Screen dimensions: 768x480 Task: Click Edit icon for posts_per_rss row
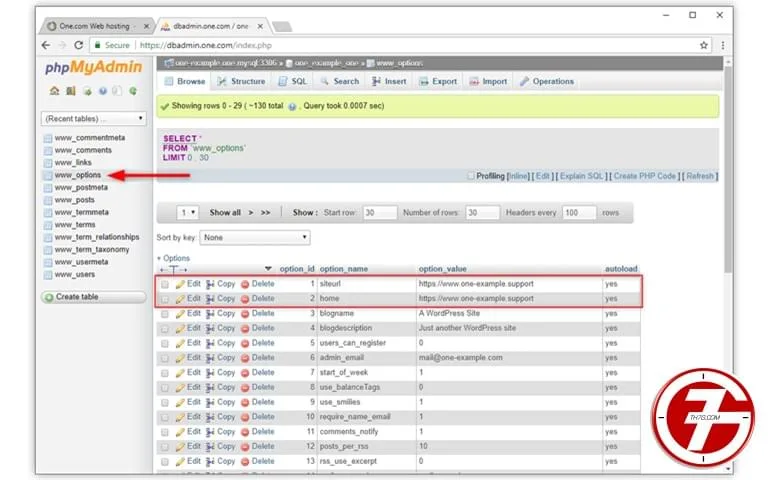point(180,447)
